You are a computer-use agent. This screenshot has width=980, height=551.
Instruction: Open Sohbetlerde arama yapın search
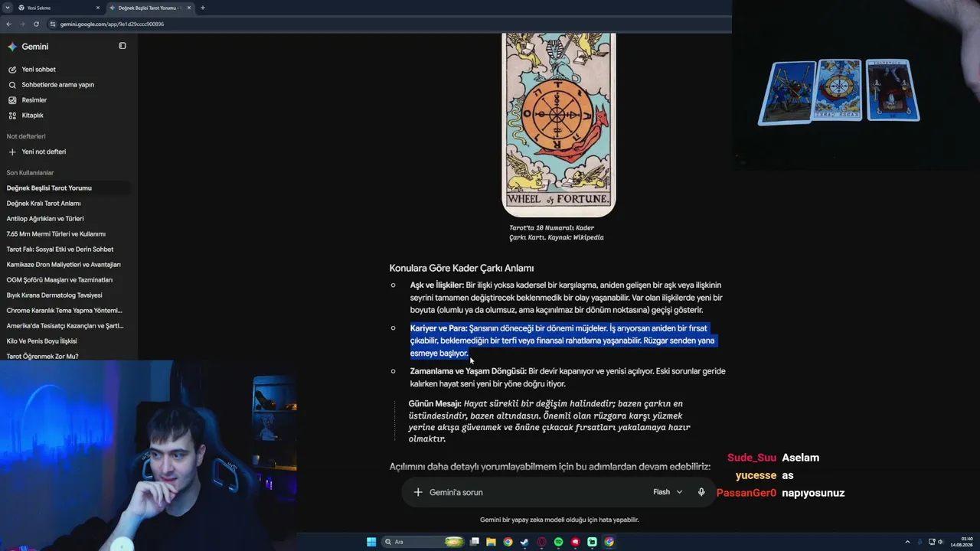pyautogui.click(x=51, y=85)
